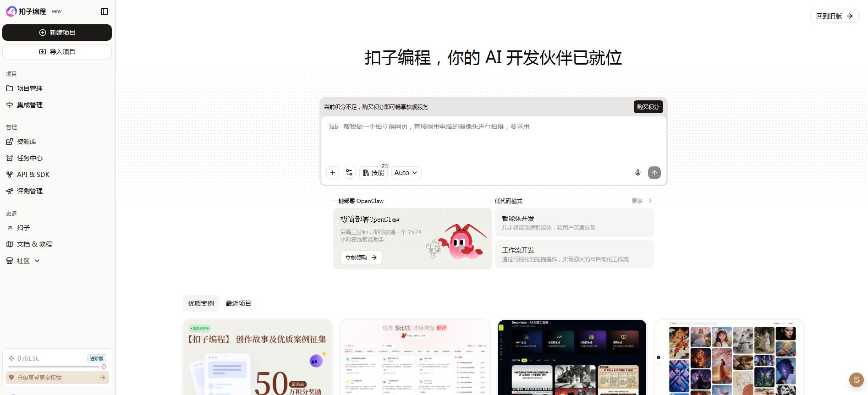This screenshot has height=395, width=868.
Task: Open the Dreambox AI case thumbnail
Action: click(x=572, y=357)
